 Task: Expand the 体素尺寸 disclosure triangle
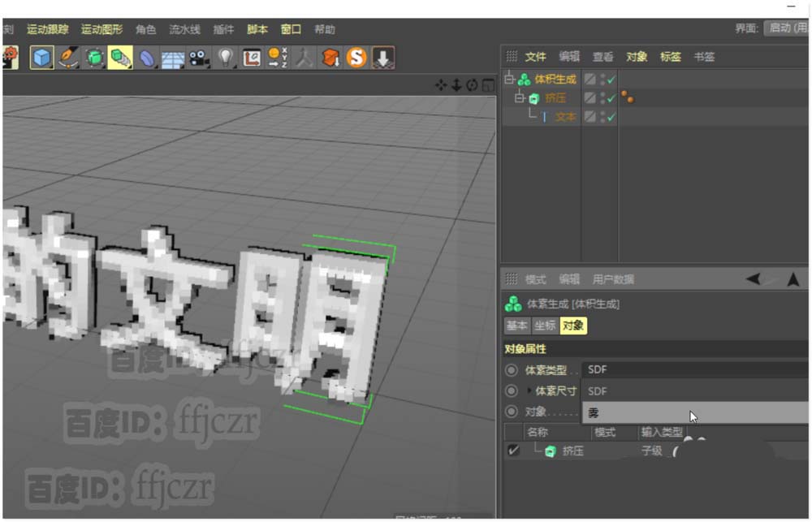pos(531,390)
